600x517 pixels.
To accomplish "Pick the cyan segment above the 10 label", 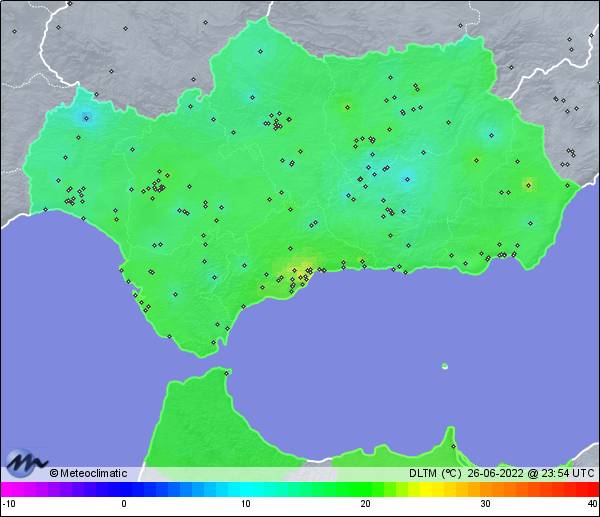I will click(x=246, y=489).
